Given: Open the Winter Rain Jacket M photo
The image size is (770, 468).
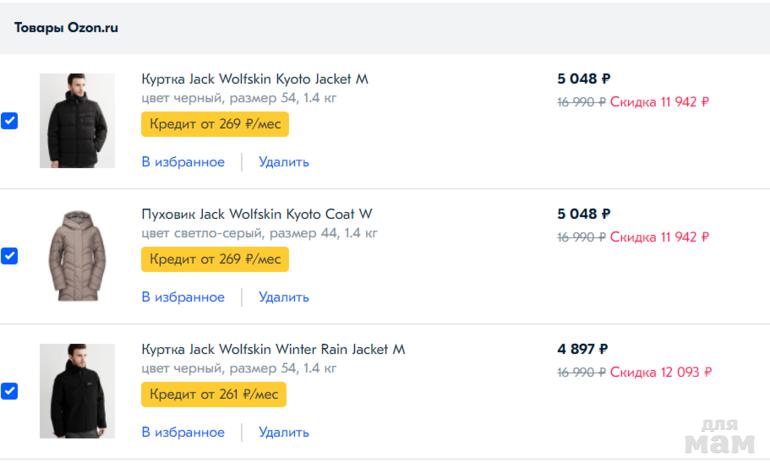Looking at the screenshot, I should pos(77,391).
